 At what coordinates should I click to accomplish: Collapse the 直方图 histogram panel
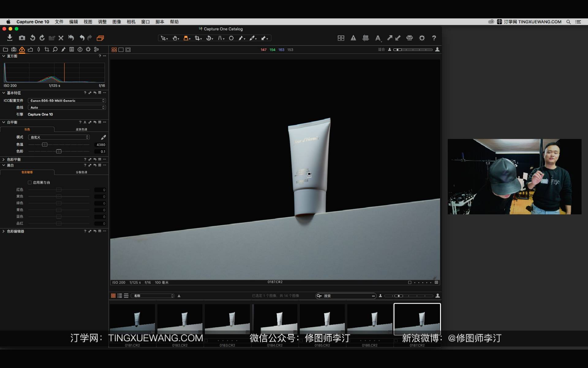pyautogui.click(x=3, y=56)
